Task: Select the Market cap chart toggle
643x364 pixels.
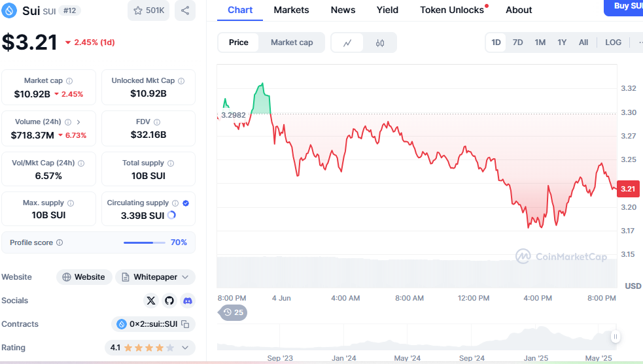Action: (292, 42)
